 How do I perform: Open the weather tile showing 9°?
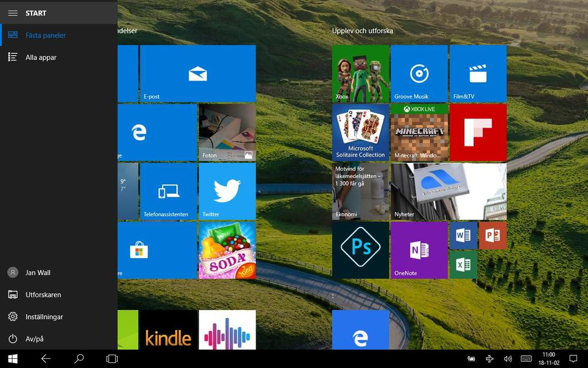click(x=128, y=191)
